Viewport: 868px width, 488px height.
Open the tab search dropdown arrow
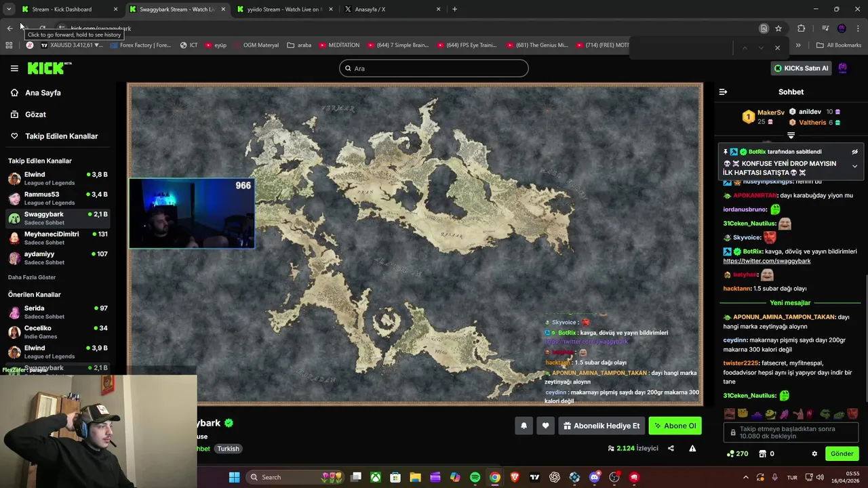click(x=8, y=9)
